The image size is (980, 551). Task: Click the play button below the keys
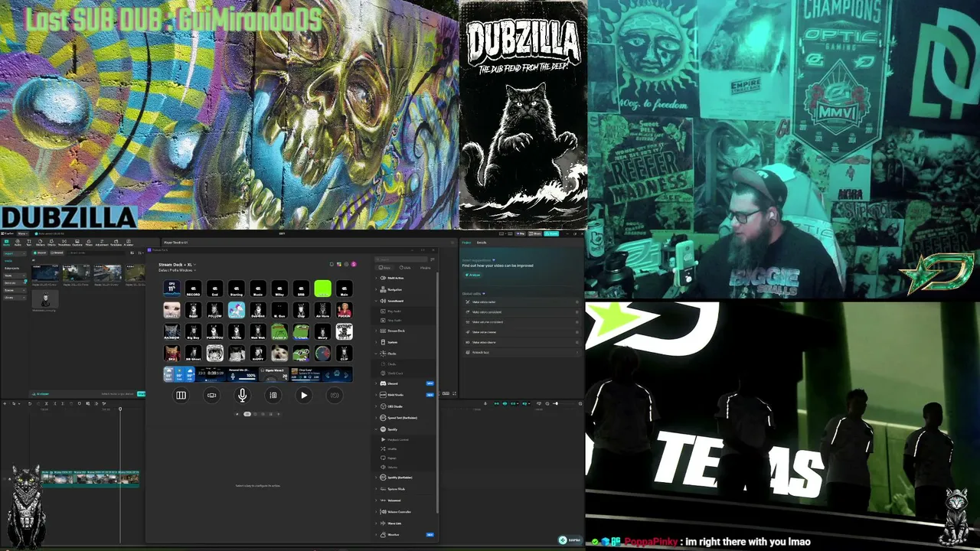point(304,395)
